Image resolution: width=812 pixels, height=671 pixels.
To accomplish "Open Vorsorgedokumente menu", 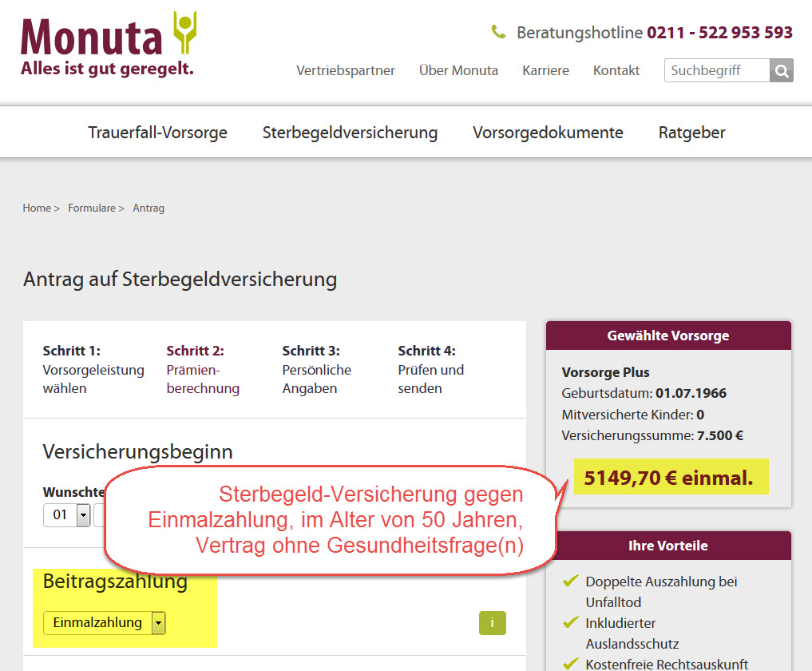I will [548, 133].
